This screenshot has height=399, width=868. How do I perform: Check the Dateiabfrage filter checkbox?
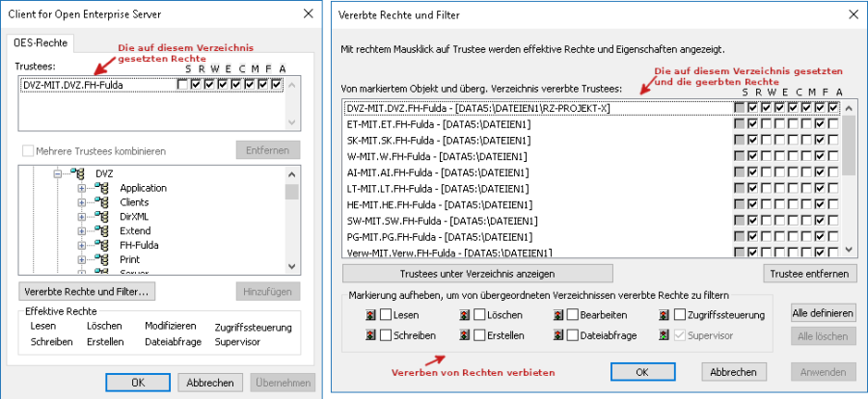pyautogui.click(x=574, y=335)
